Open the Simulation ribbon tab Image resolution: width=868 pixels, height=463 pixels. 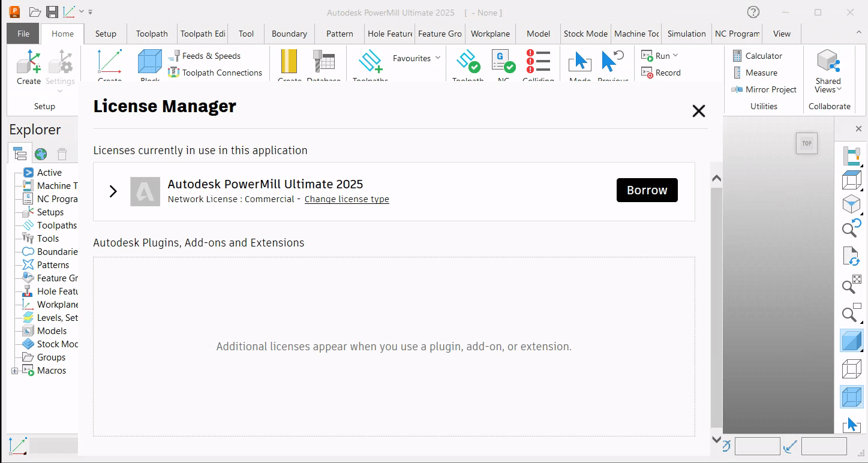[x=686, y=34]
